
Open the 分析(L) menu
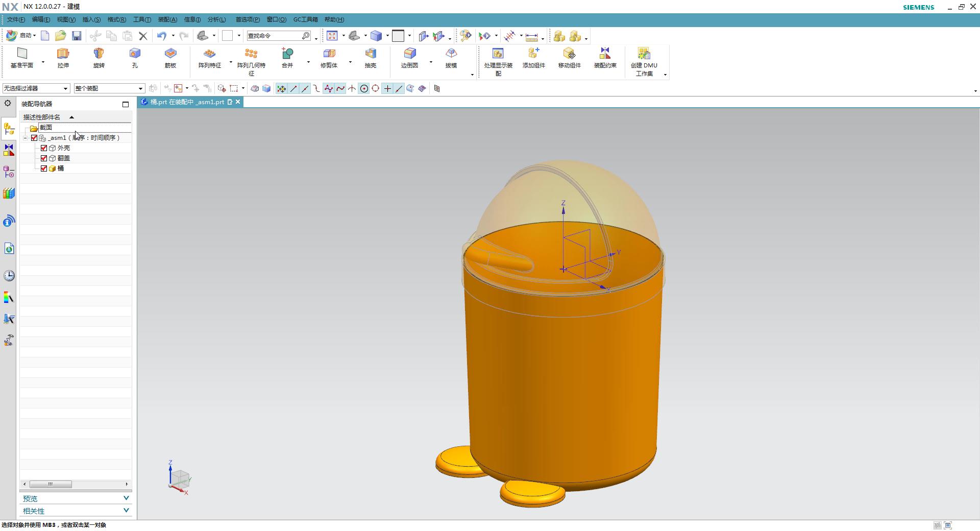click(x=216, y=19)
